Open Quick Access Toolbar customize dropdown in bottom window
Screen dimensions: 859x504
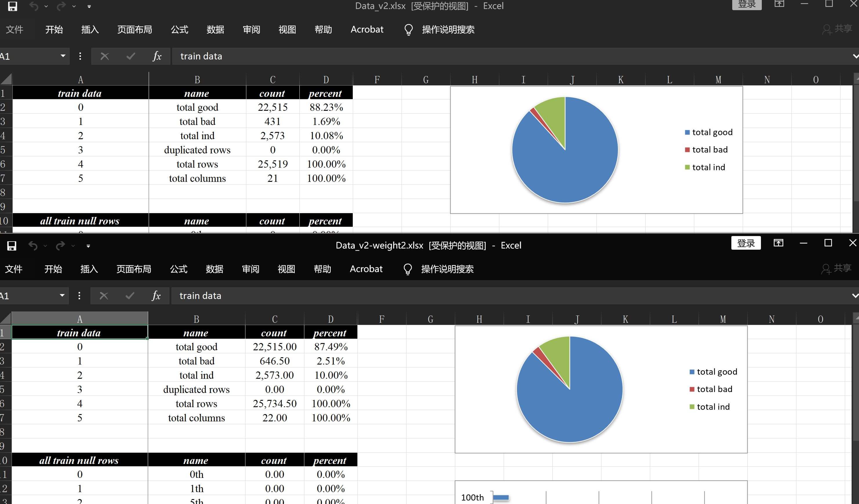[88, 246]
